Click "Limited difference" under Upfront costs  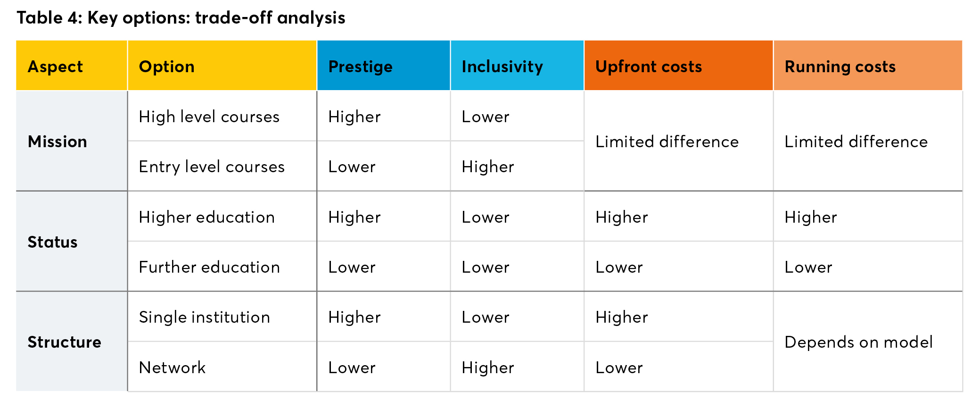point(667,142)
